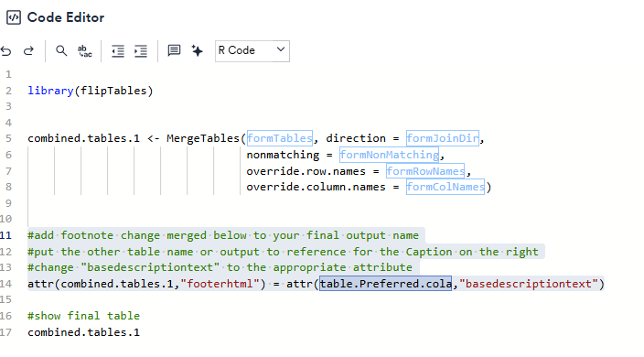Click the Code Editor panel icon

click(x=14, y=17)
